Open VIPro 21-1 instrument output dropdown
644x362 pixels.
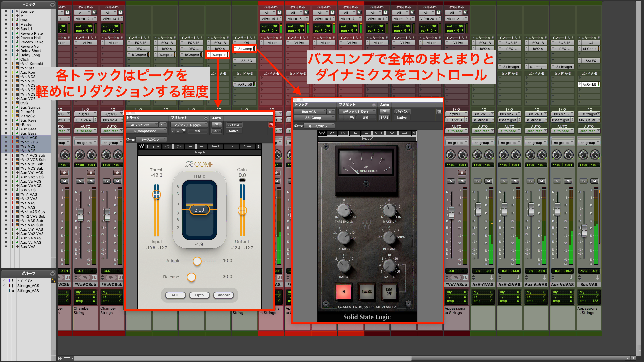click(x=457, y=19)
